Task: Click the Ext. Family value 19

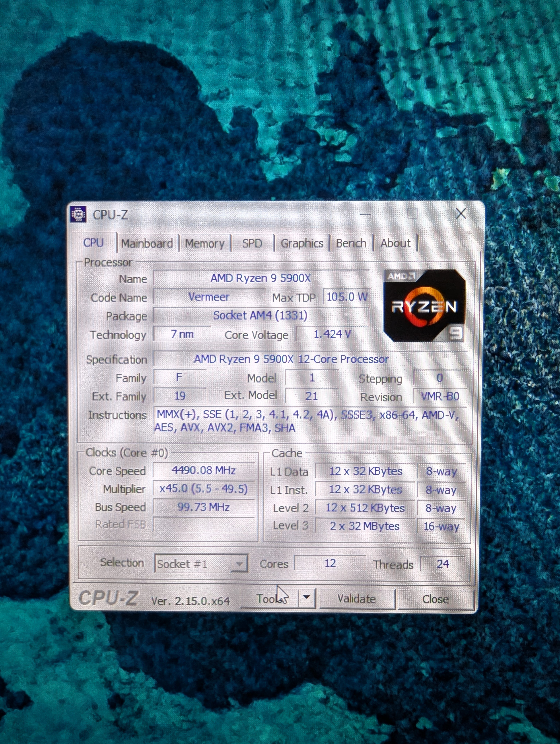Action: (180, 396)
